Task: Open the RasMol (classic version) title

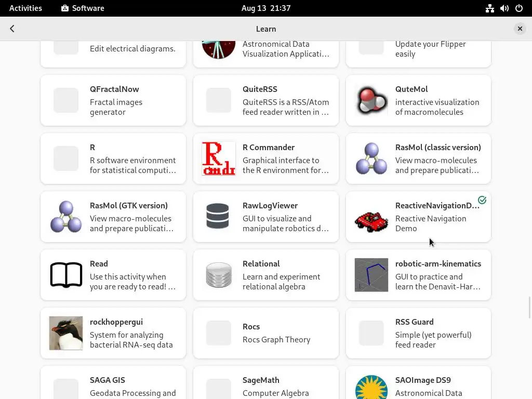Action: (438, 147)
